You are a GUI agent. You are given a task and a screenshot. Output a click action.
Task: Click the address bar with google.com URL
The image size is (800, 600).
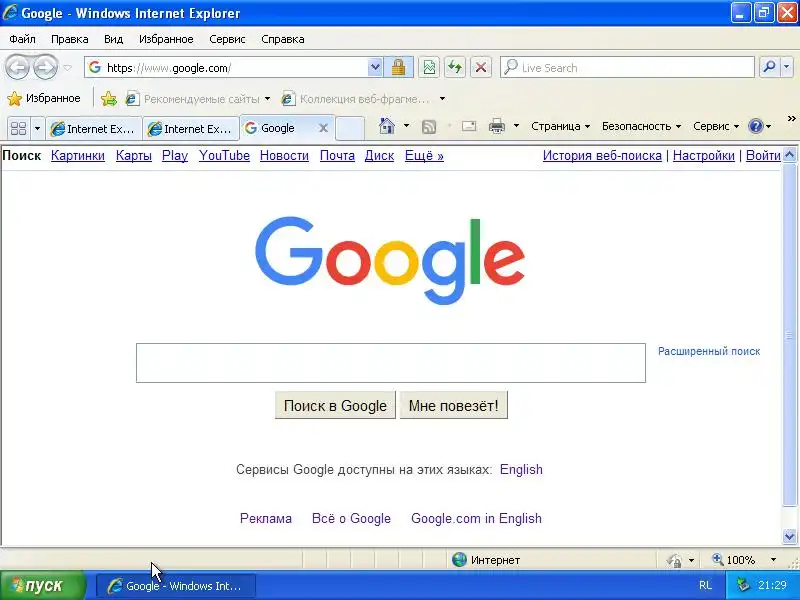pos(227,67)
